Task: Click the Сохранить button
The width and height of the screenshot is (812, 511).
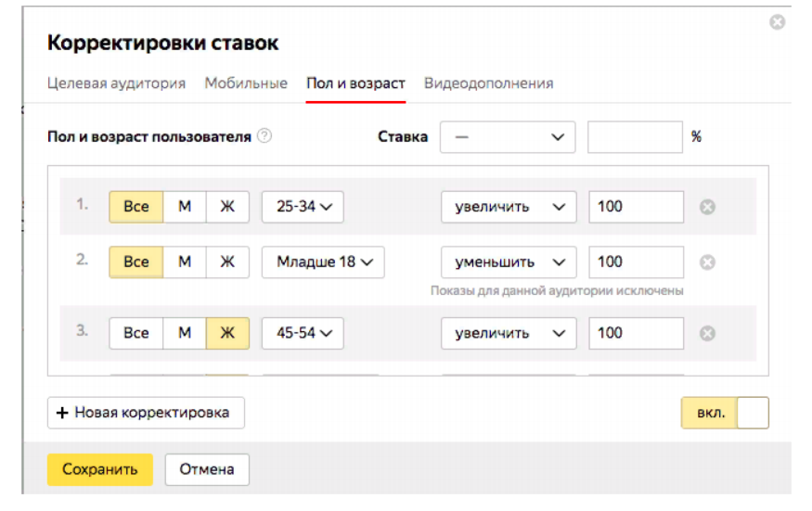Action: (x=100, y=469)
